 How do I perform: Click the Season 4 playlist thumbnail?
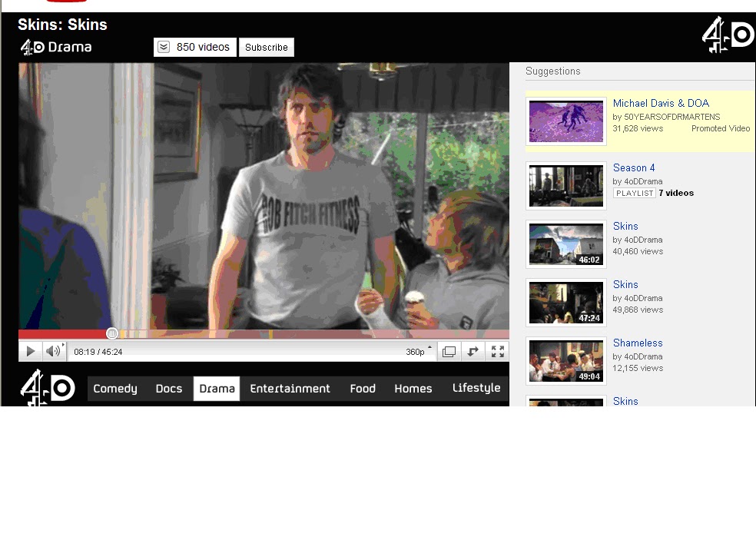[x=566, y=186]
